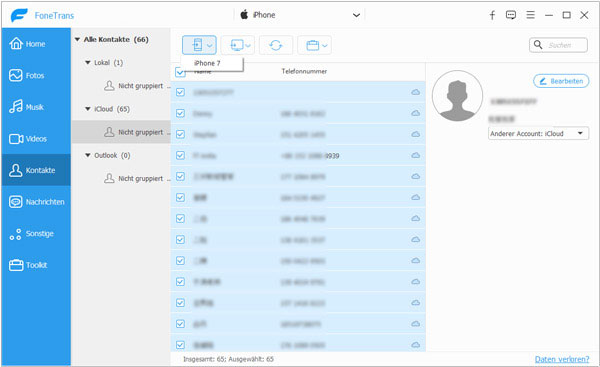Image resolution: width=600 pixels, height=367 pixels.
Task: Collapse the Lokal (1) group
Action: 88,62
